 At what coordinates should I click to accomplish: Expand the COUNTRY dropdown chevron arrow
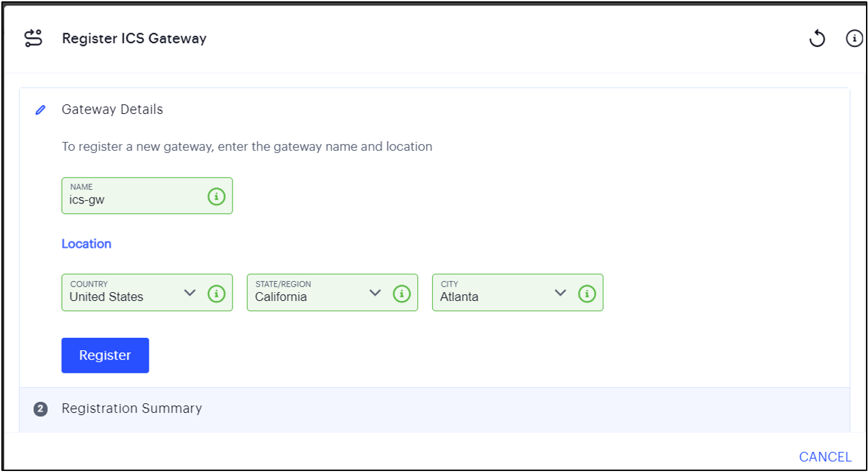pos(190,292)
